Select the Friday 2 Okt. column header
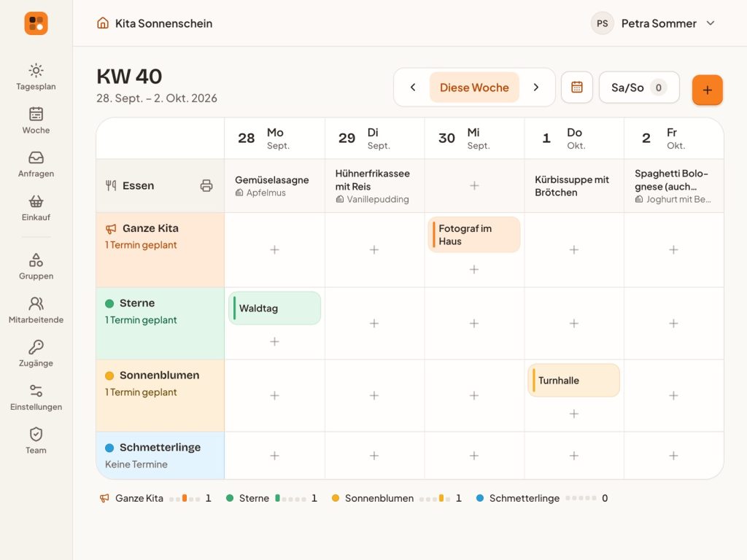The width and height of the screenshot is (747, 560). (x=673, y=138)
